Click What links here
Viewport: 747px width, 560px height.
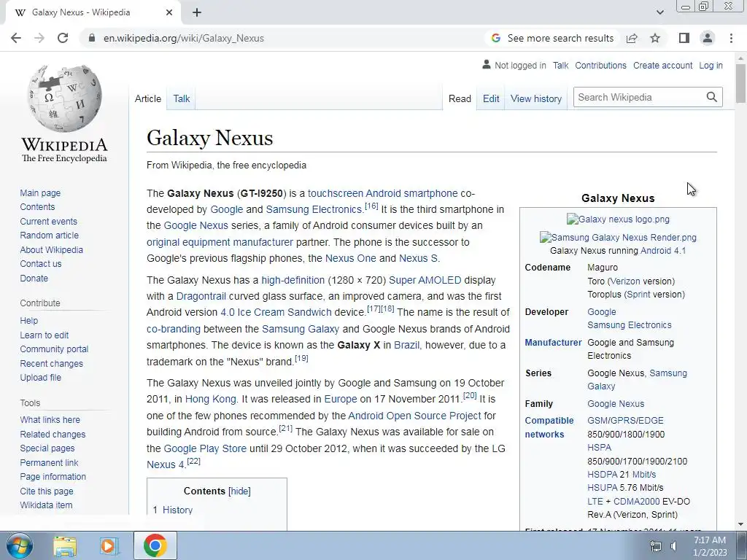pyautogui.click(x=50, y=419)
